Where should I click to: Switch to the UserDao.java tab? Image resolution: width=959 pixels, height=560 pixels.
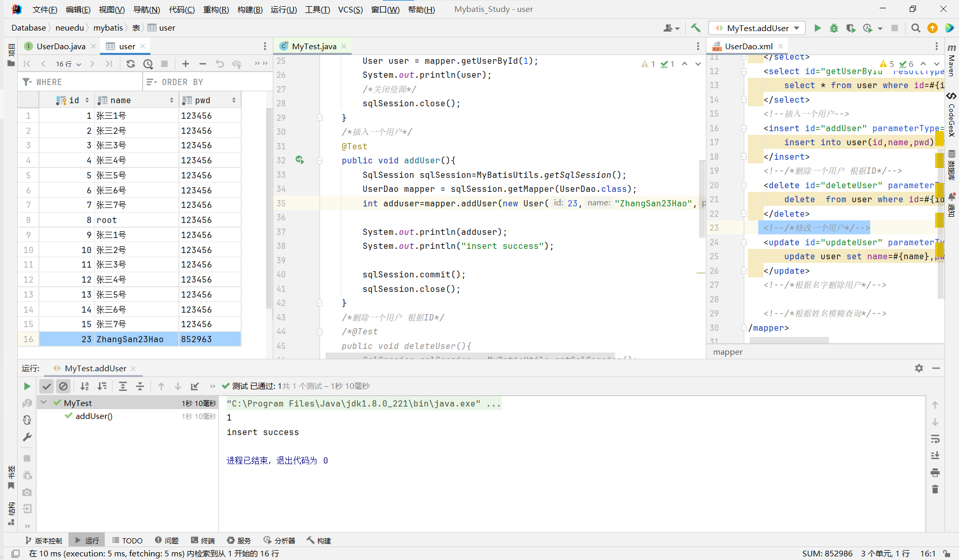tap(61, 46)
